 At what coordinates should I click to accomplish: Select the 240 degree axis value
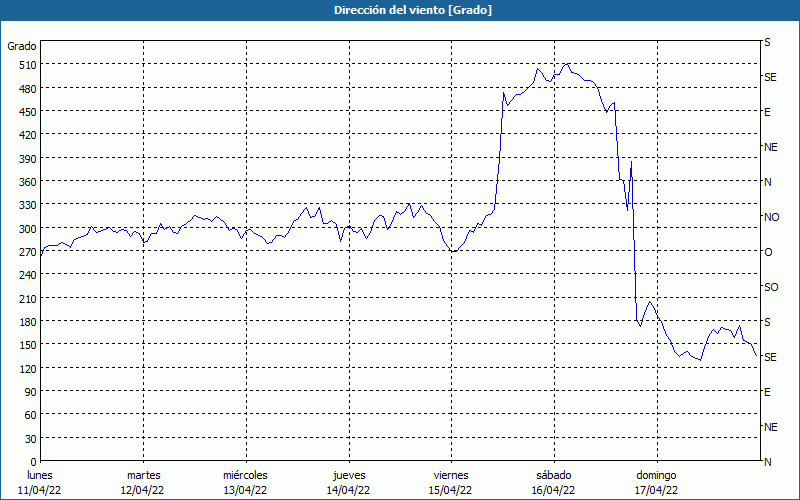click(x=29, y=276)
